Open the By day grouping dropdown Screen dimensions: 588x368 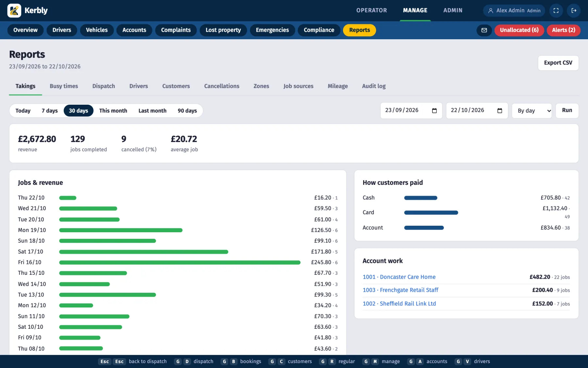tap(531, 111)
